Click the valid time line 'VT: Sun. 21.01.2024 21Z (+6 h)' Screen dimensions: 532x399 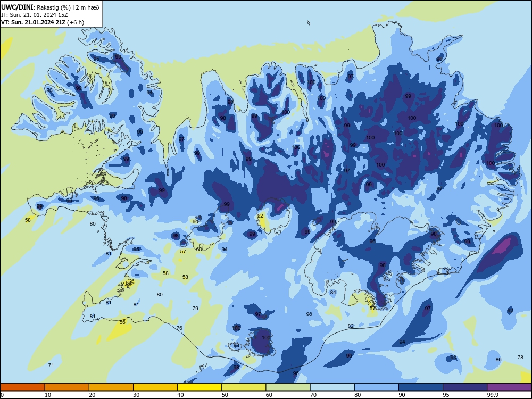coord(43,22)
